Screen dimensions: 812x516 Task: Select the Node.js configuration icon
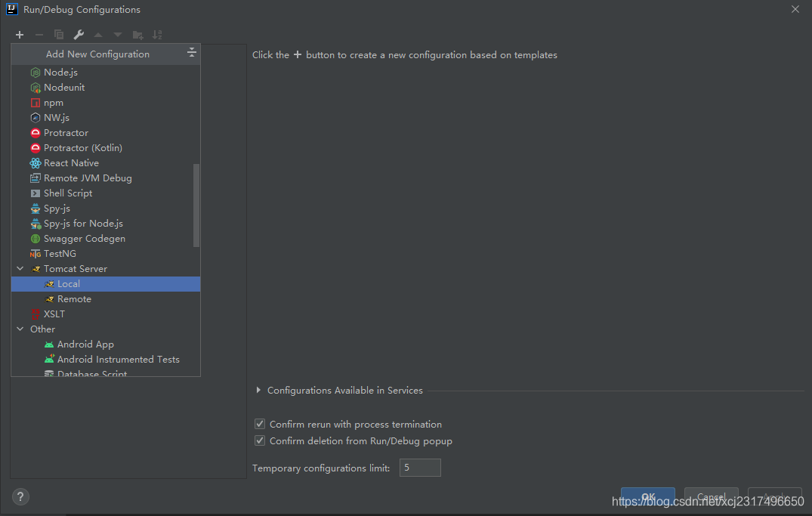coord(36,73)
